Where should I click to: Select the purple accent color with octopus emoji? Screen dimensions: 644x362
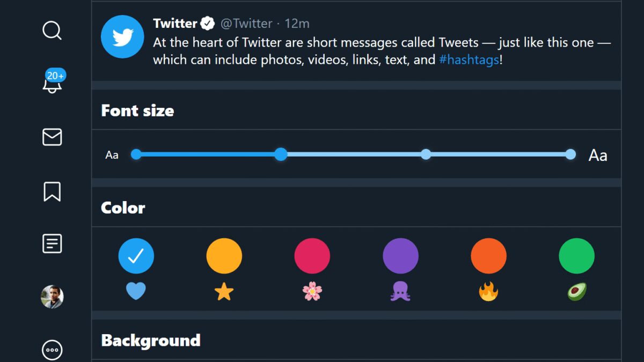point(400,256)
